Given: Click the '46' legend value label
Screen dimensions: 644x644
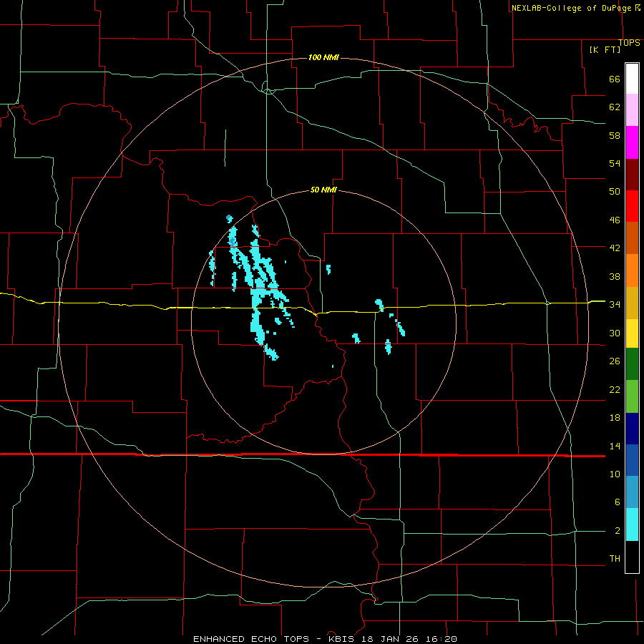Looking at the screenshot, I should pos(615,220).
